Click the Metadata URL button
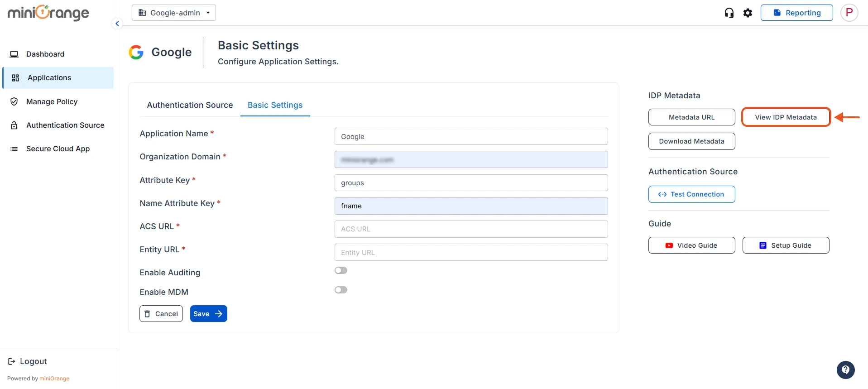 pyautogui.click(x=691, y=117)
